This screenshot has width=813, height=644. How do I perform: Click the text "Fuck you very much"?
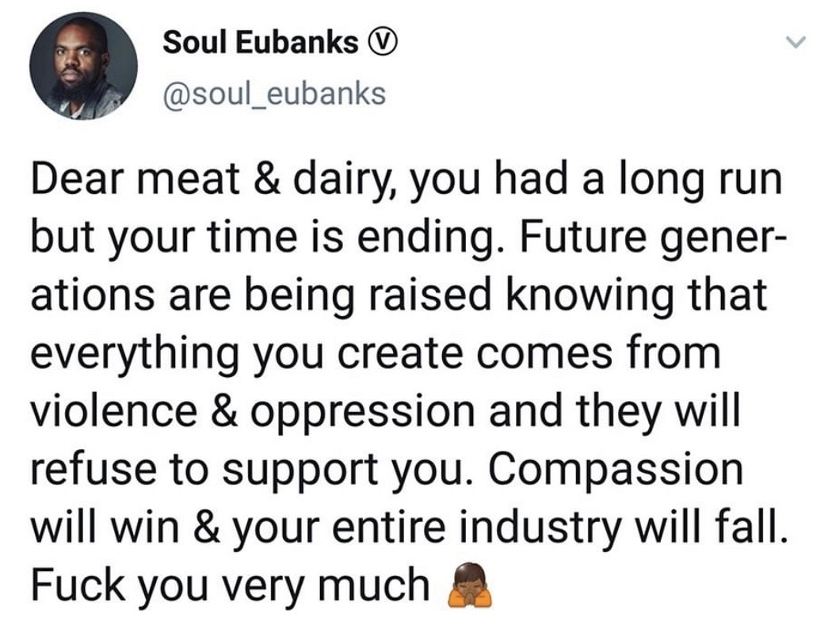(x=228, y=585)
